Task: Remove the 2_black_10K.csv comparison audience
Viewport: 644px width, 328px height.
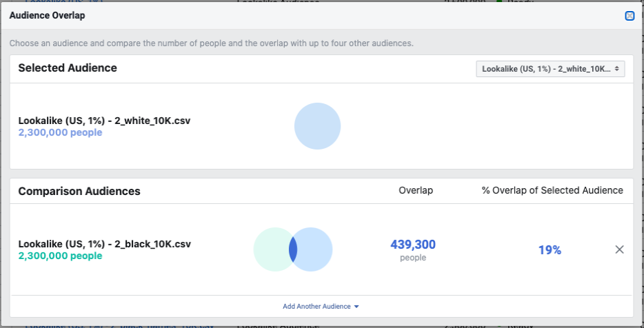Action: [x=619, y=249]
